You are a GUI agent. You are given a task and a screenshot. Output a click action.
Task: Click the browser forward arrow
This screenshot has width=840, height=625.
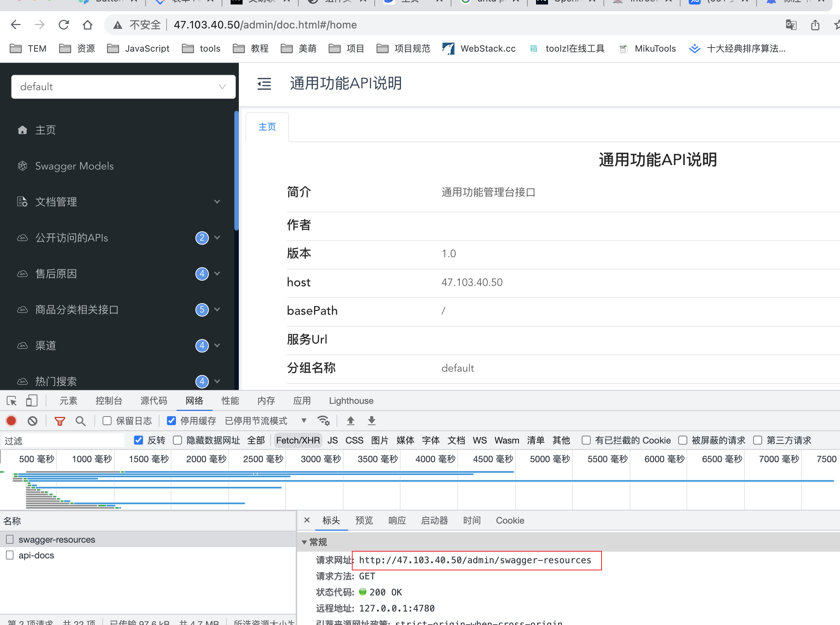click(x=39, y=25)
